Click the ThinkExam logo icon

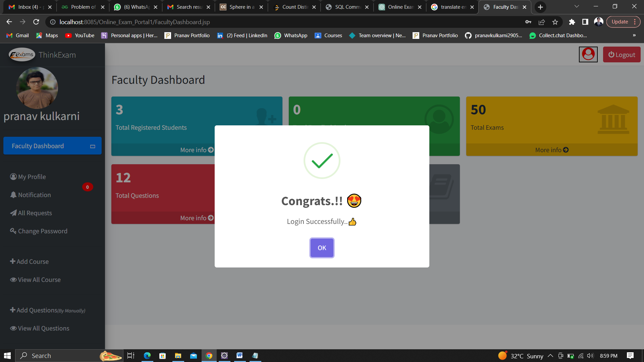(x=22, y=55)
